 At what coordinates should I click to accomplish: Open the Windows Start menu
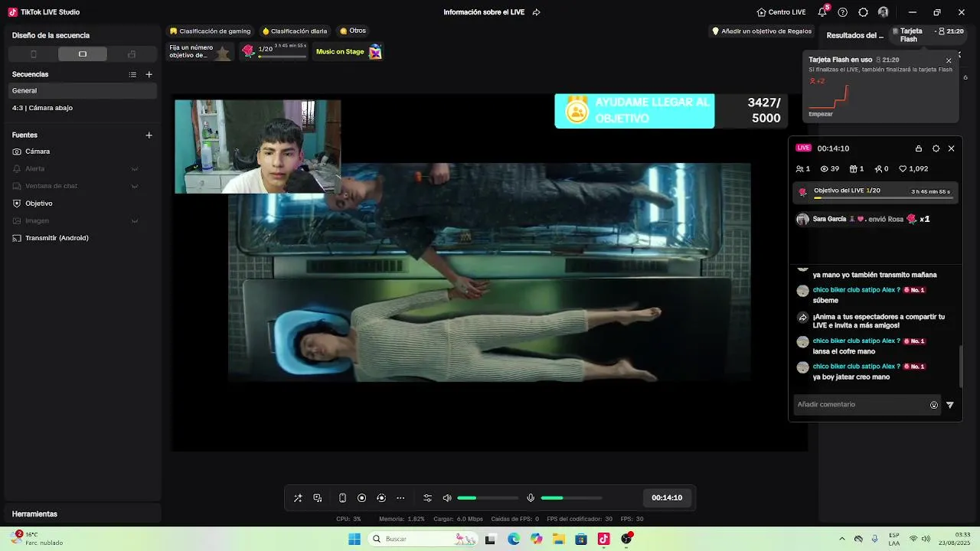[354, 539]
